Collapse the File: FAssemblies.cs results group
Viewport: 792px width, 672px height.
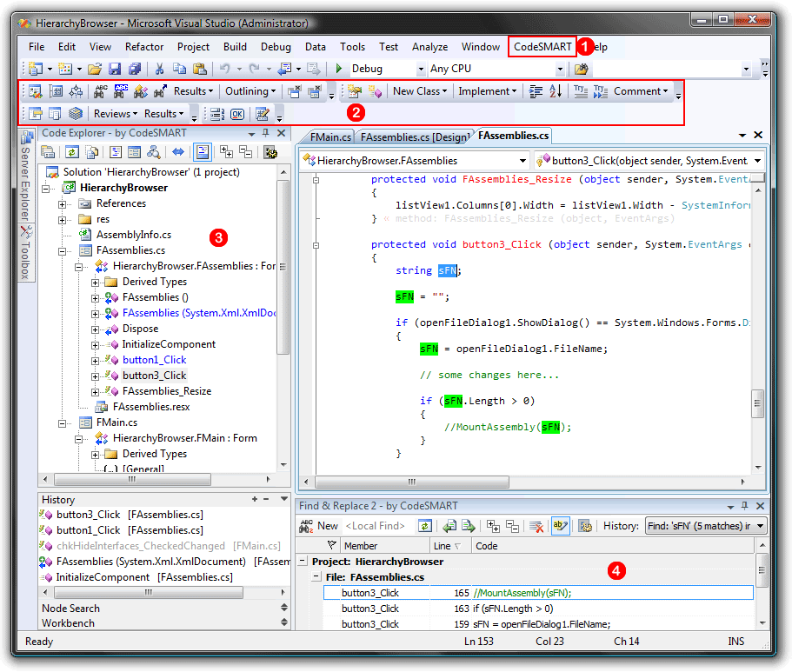pyautogui.click(x=316, y=576)
